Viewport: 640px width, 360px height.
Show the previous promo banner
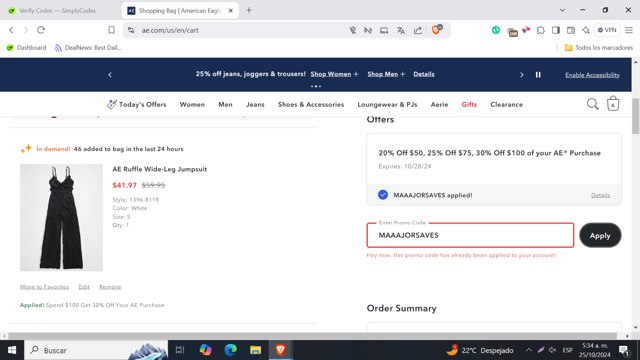[x=110, y=75]
